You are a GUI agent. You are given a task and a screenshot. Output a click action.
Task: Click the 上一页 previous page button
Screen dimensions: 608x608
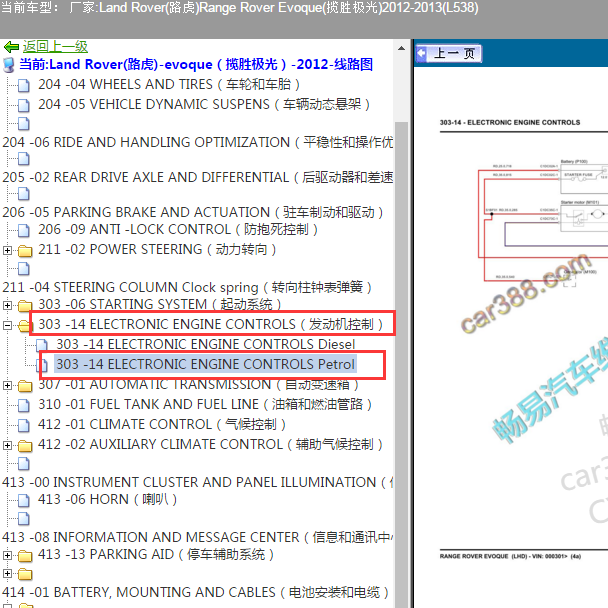[449, 54]
